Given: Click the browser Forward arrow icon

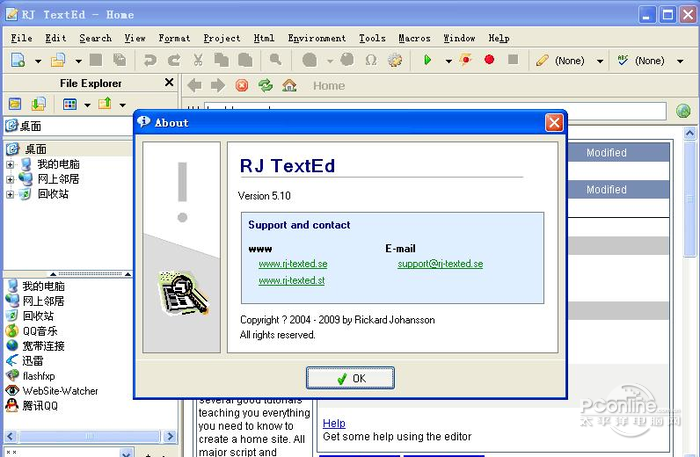Looking at the screenshot, I should [x=218, y=85].
